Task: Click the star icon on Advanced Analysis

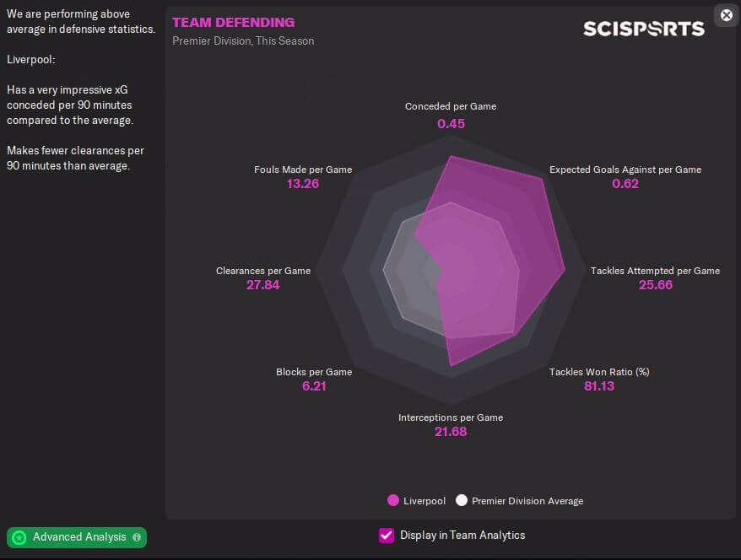Action: (19, 537)
